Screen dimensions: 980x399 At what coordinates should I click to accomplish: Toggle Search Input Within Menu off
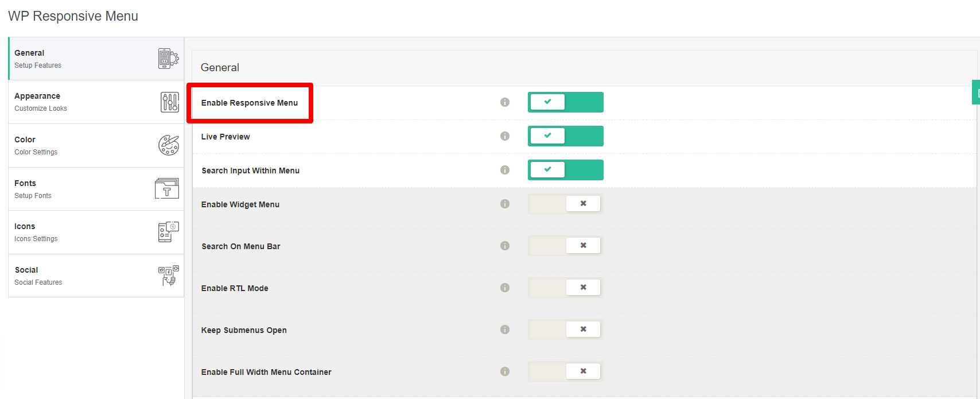(565, 170)
